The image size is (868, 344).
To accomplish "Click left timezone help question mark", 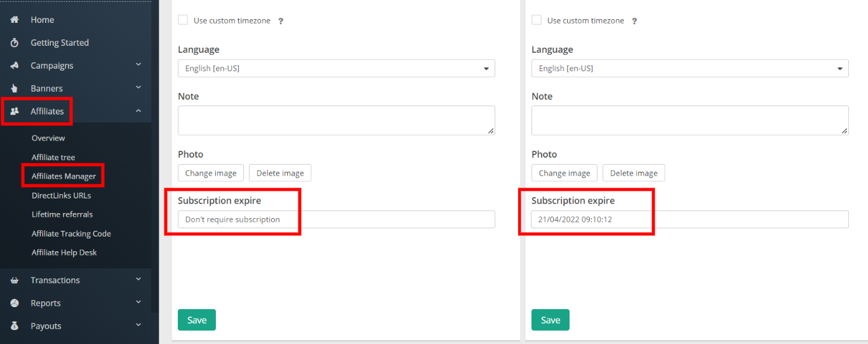I will coord(281,21).
